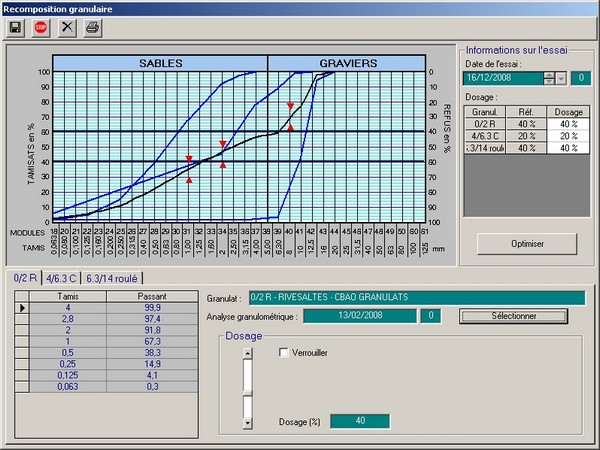Select the 0/2 R dosage cell in table

[x=566, y=124]
